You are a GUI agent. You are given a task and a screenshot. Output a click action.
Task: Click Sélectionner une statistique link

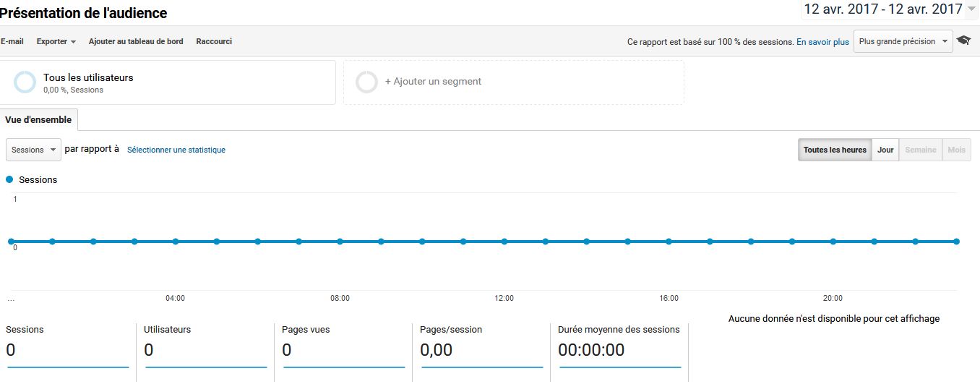point(176,150)
